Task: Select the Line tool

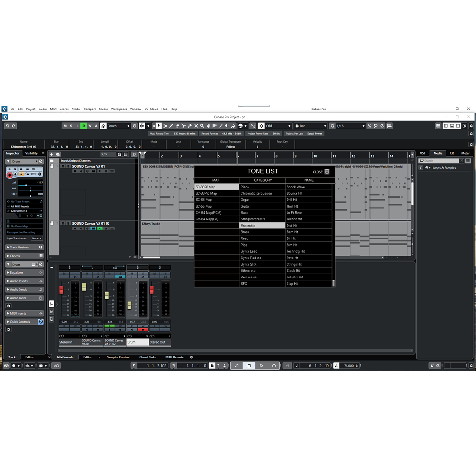Action: pyautogui.click(x=221, y=126)
